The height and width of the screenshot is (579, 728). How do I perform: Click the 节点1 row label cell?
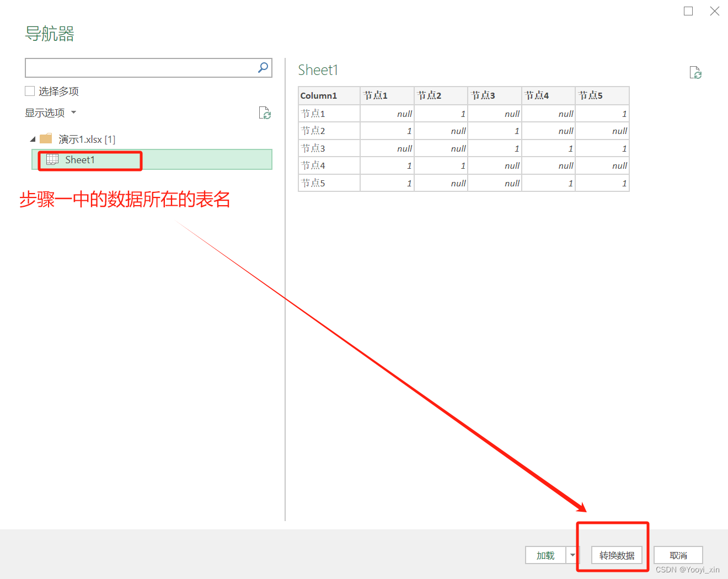(x=329, y=114)
